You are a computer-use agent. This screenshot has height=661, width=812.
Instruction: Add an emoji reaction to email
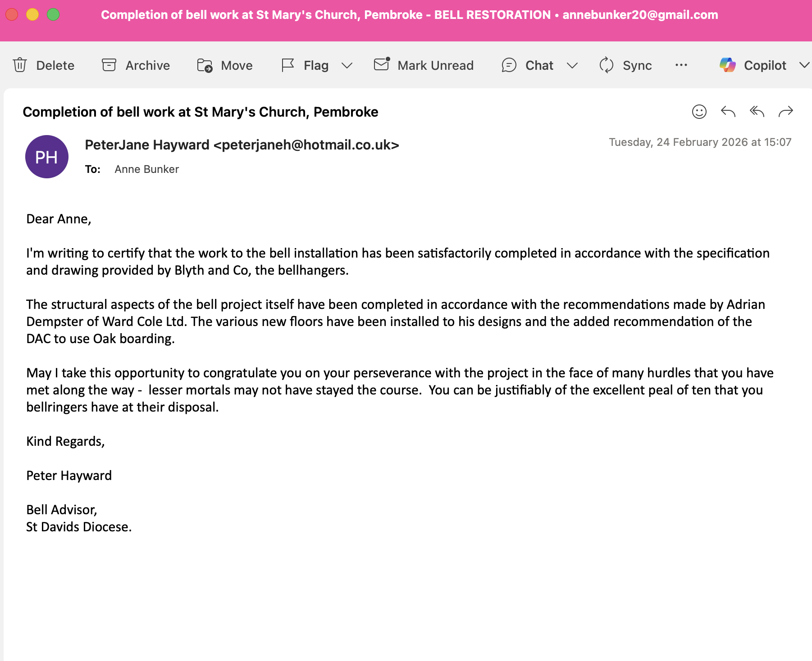click(x=699, y=112)
